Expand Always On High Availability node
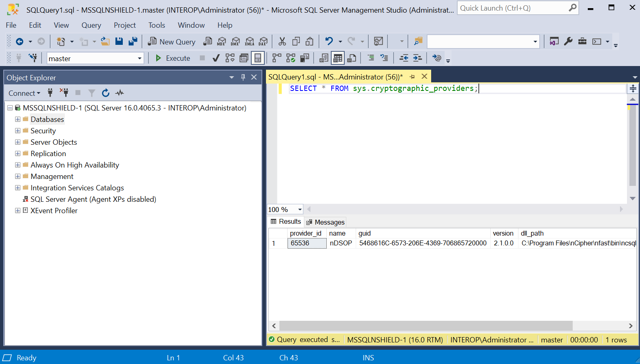Screen dimensions: 640x364 pos(18,165)
